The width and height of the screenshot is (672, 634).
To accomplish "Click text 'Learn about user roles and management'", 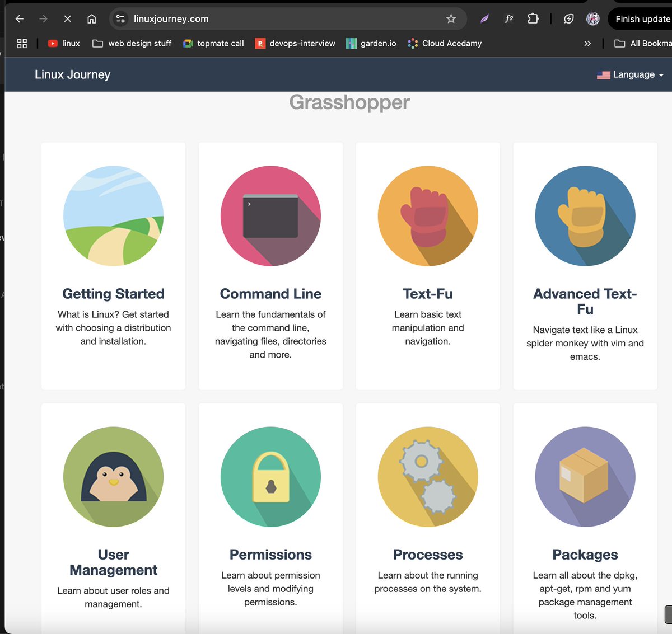I will (113, 597).
